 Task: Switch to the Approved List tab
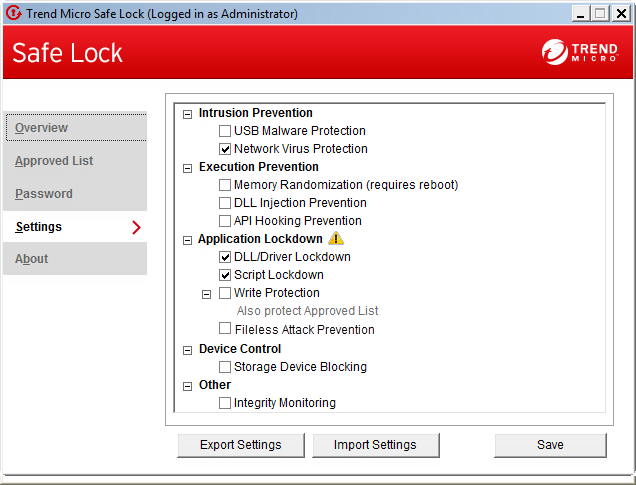(x=54, y=161)
